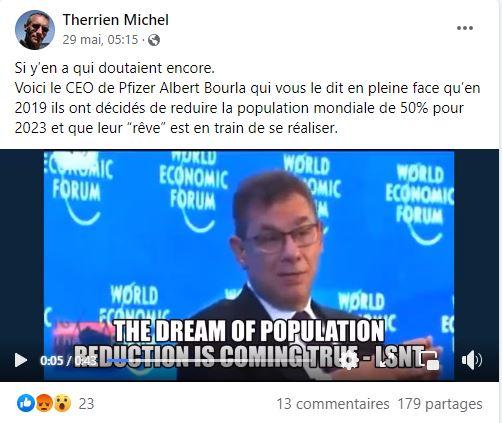The image size is (502, 423).
Task: View the 179 partages list
Action: [x=440, y=404]
